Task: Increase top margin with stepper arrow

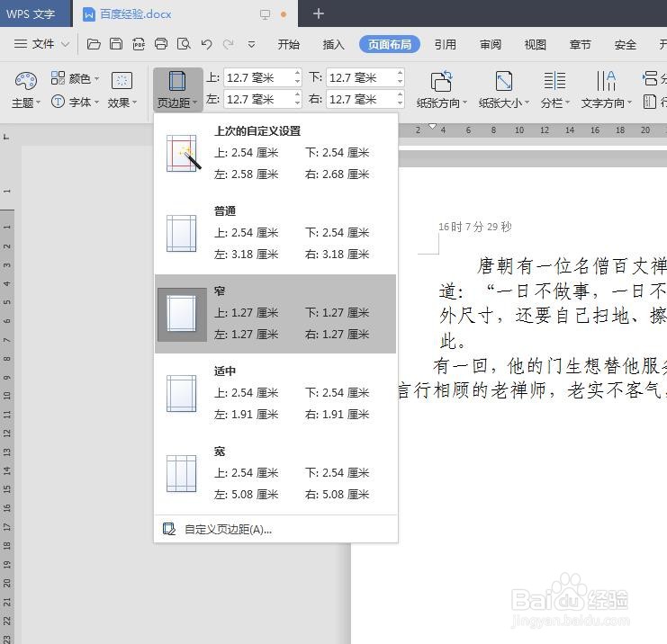Action: click(x=297, y=74)
